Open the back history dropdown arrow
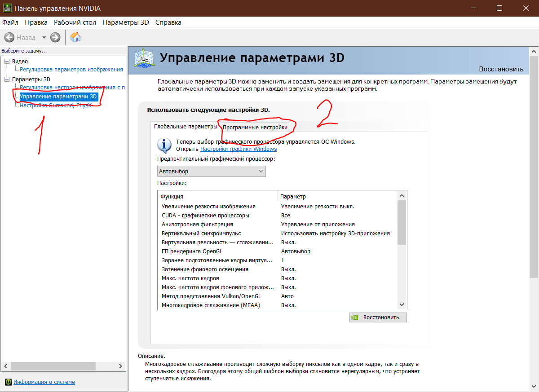The width and height of the screenshot is (539, 392). 44,38
